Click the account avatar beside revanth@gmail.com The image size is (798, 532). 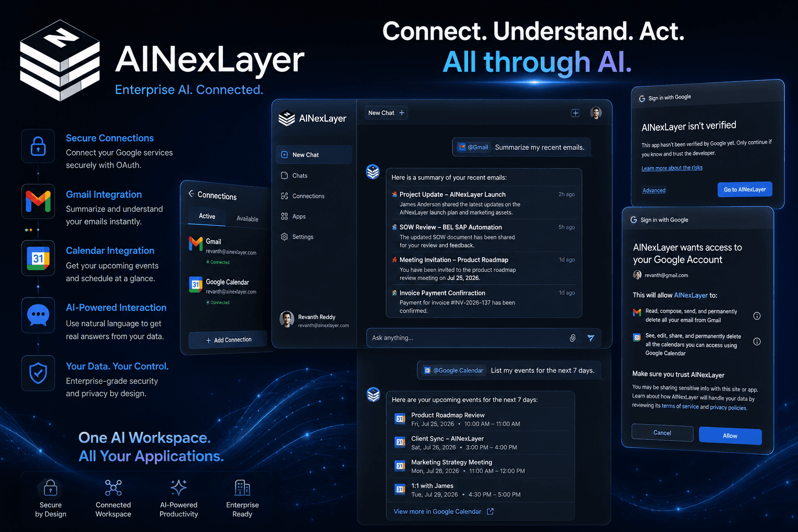pyautogui.click(x=637, y=275)
